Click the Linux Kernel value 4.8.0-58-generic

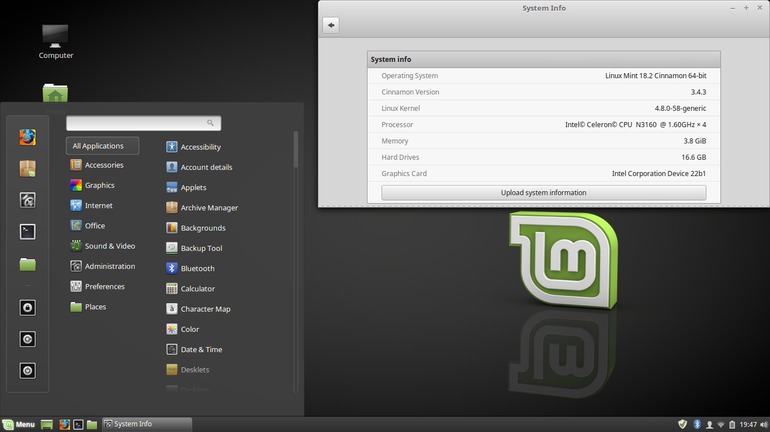coord(680,108)
